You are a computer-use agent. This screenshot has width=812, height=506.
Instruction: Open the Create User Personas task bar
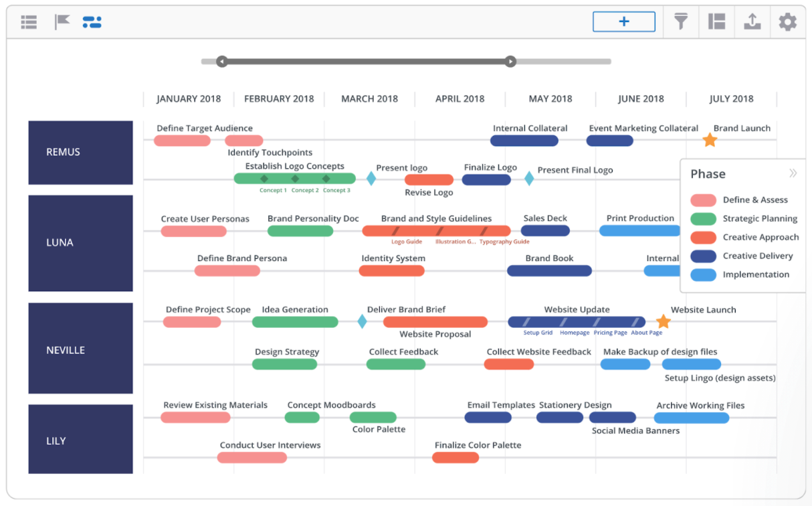click(x=193, y=230)
